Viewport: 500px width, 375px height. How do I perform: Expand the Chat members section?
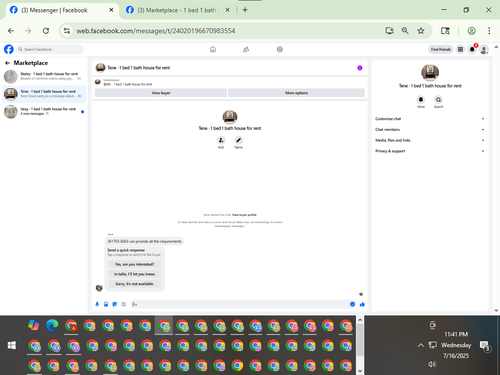(430, 129)
